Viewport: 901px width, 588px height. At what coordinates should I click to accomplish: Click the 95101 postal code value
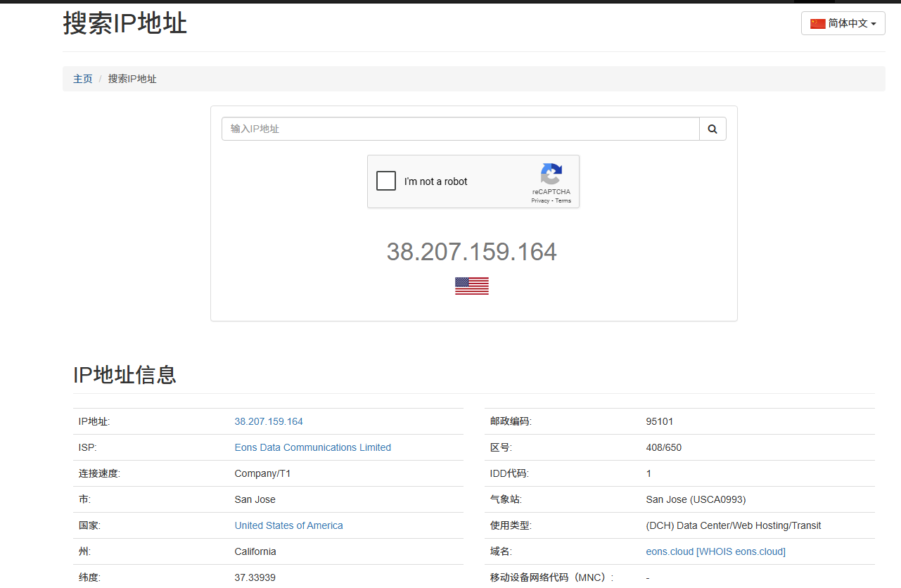[x=659, y=421]
